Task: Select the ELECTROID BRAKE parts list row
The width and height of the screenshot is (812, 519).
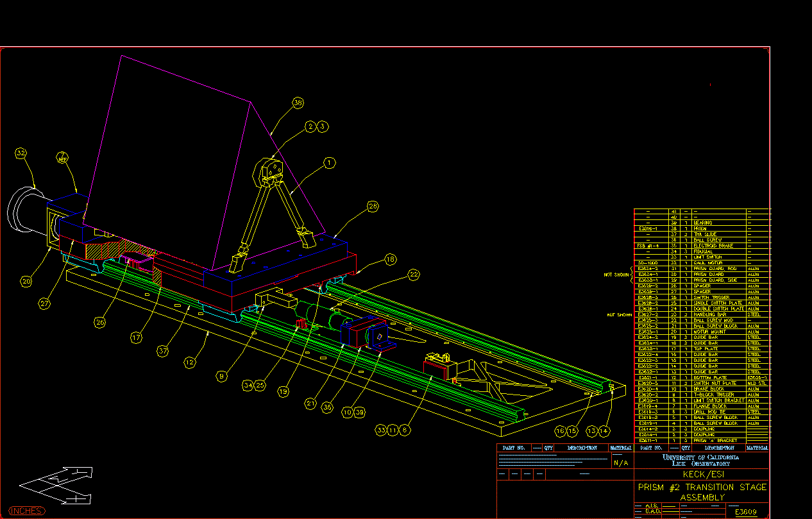Action: (x=702, y=246)
